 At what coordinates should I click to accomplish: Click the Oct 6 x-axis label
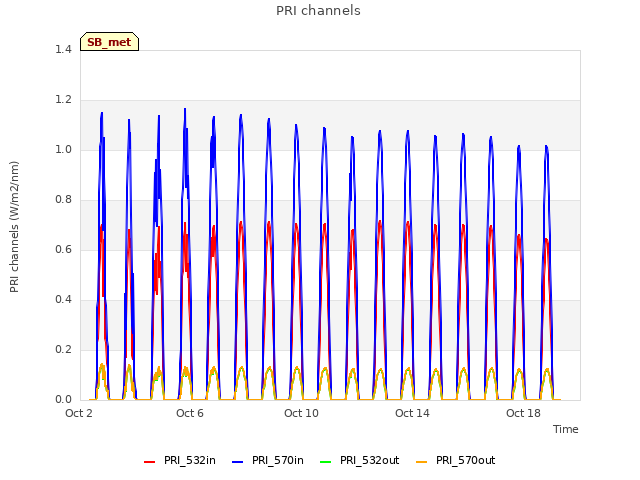point(190,413)
